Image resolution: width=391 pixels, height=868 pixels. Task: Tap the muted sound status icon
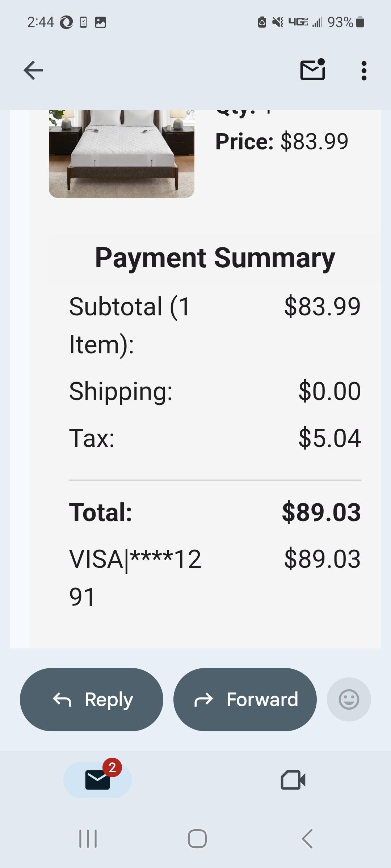tap(278, 22)
